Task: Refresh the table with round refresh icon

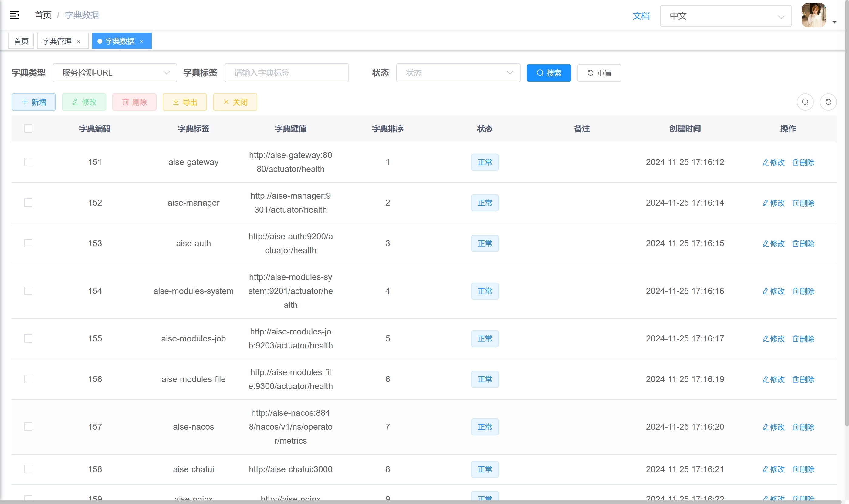Action: point(828,102)
